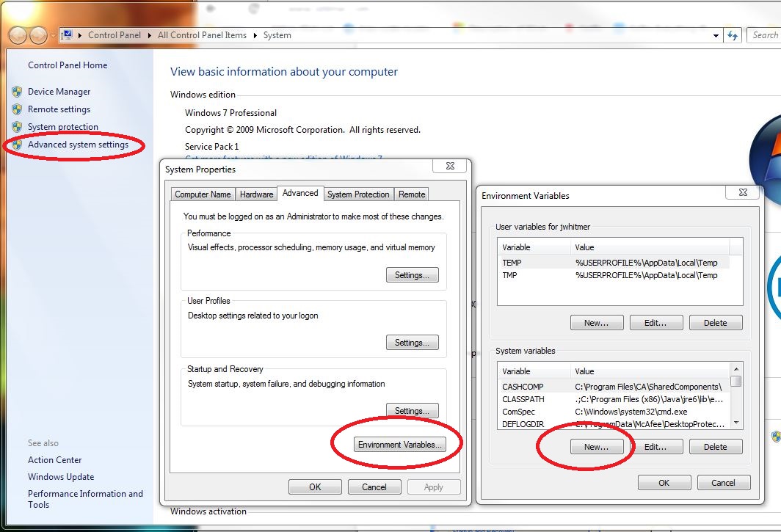Click Cancel in Environment Variables dialog
This screenshot has height=532, width=781.
click(x=724, y=483)
